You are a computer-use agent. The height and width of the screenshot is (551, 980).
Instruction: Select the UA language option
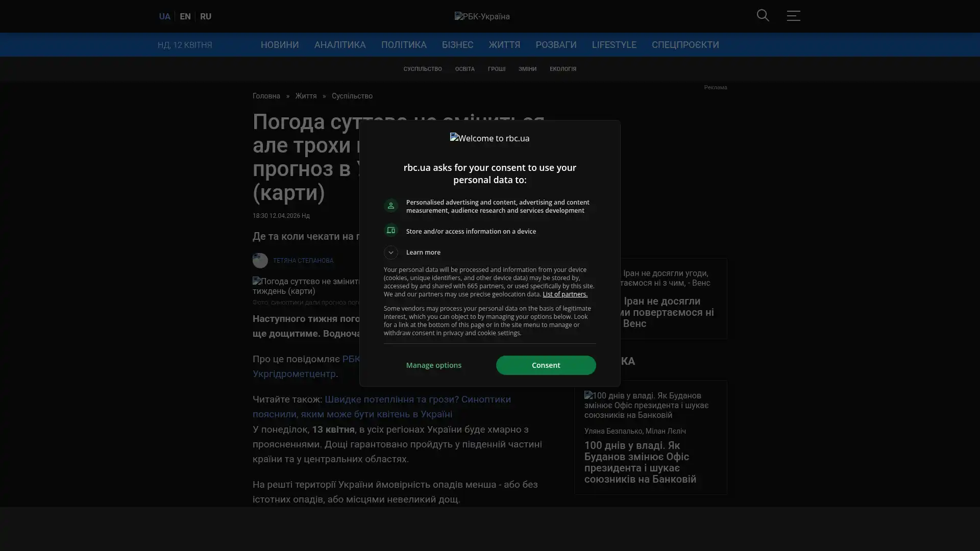pos(164,16)
